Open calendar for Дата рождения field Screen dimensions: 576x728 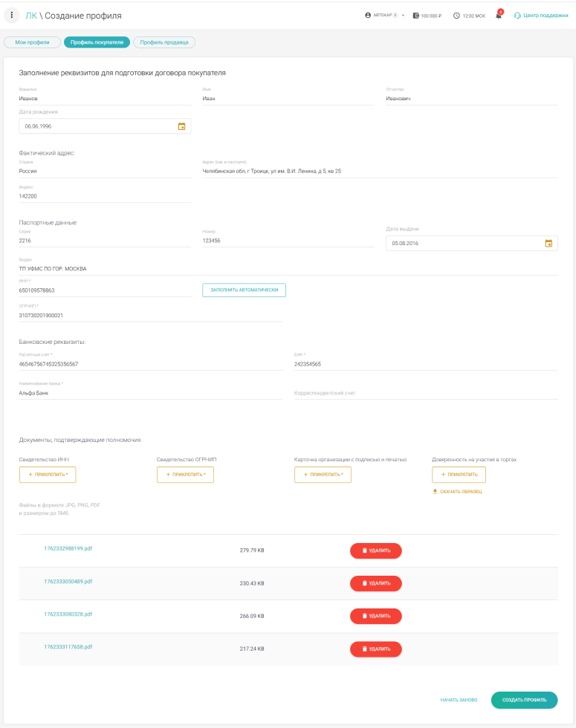[x=181, y=126]
